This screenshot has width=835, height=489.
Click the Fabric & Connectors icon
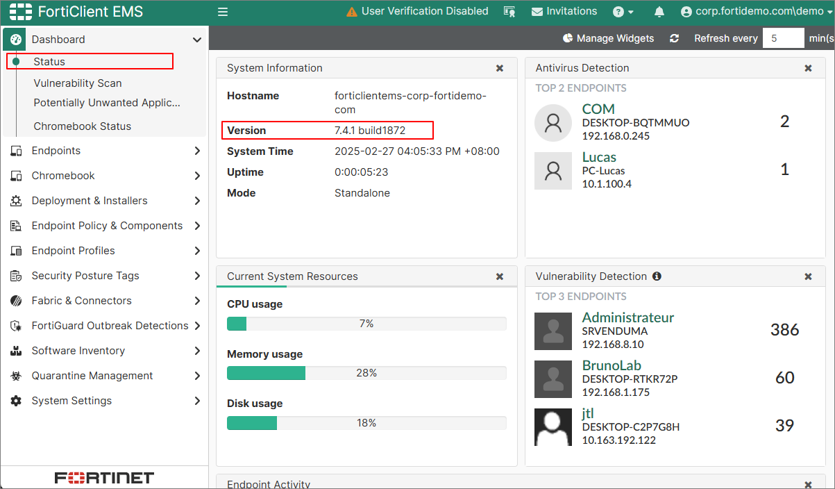(16, 301)
